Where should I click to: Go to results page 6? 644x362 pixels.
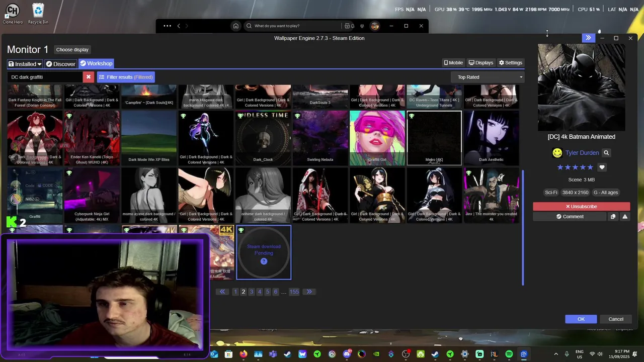pyautogui.click(x=276, y=292)
